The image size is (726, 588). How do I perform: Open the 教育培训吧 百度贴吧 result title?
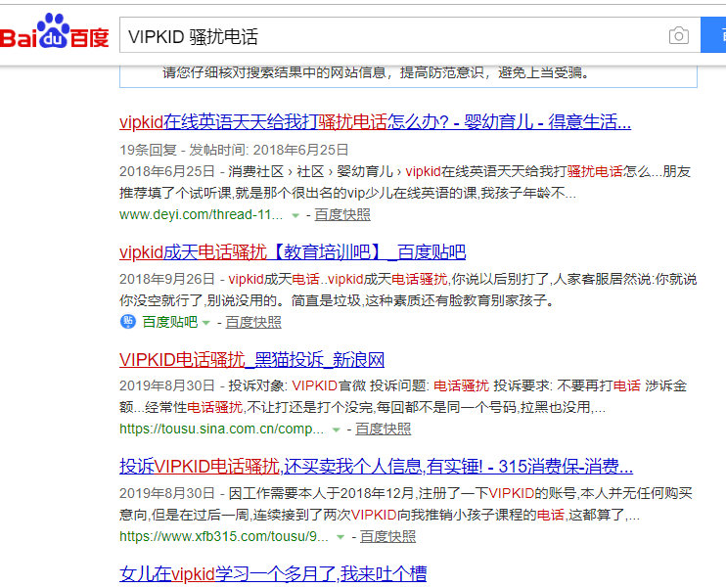click(293, 252)
